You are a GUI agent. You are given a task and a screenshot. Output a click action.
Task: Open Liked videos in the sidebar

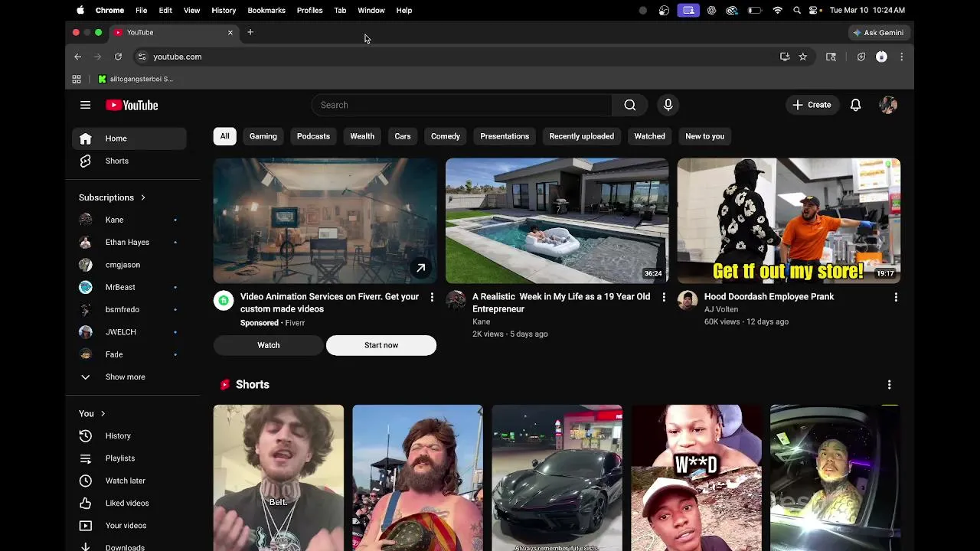pyautogui.click(x=129, y=503)
